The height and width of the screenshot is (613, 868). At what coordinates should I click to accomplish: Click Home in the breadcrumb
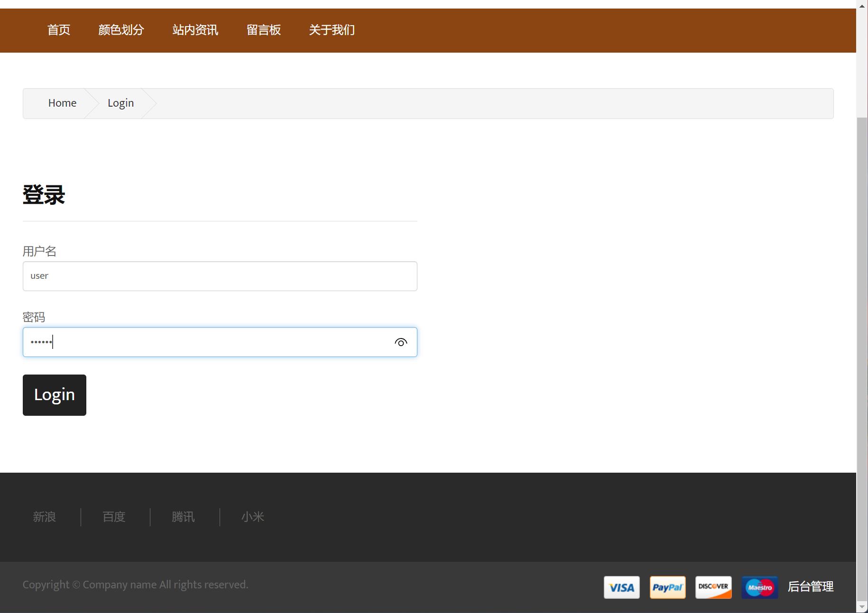coord(62,103)
